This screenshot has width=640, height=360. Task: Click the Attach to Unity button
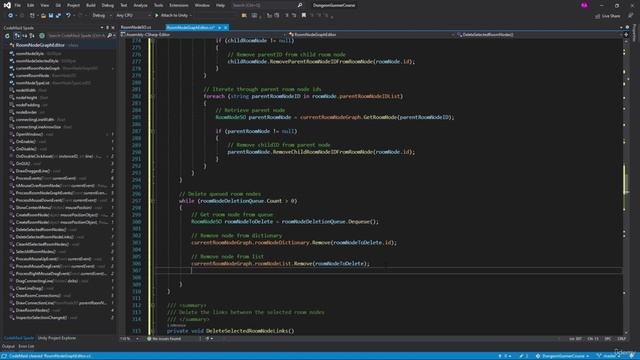click(x=172, y=16)
